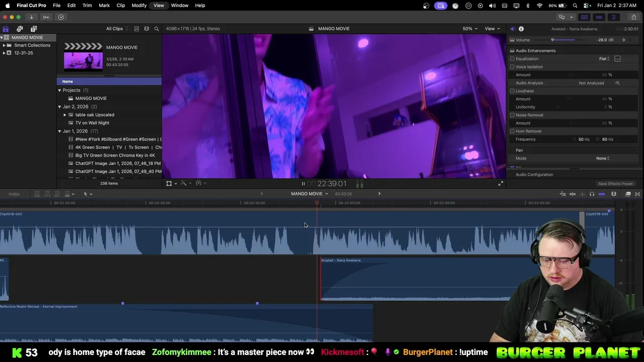
Task: Select the Audio inspector speaker tab
Action: coord(512,29)
